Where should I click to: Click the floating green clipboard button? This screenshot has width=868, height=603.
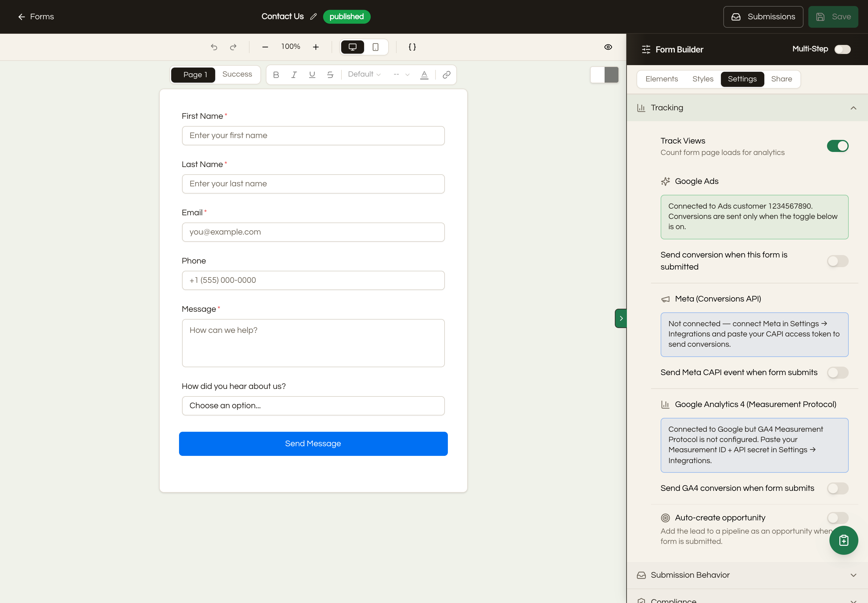point(844,540)
